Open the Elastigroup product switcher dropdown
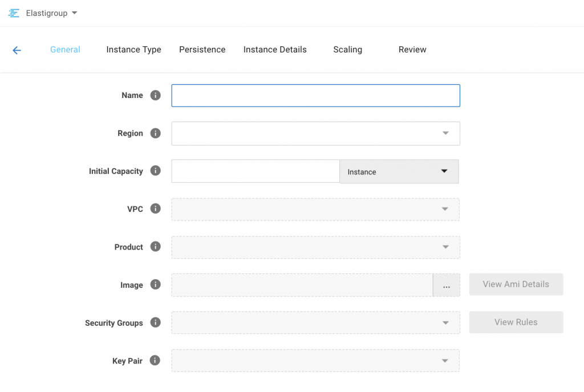The height and width of the screenshot is (392, 584). (x=74, y=13)
